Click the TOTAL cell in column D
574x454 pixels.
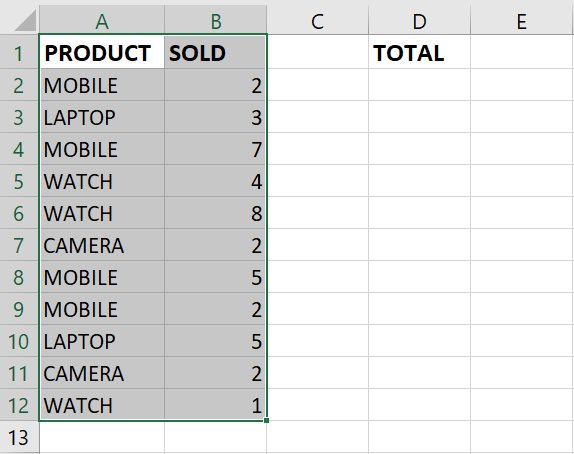(x=420, y=52)
